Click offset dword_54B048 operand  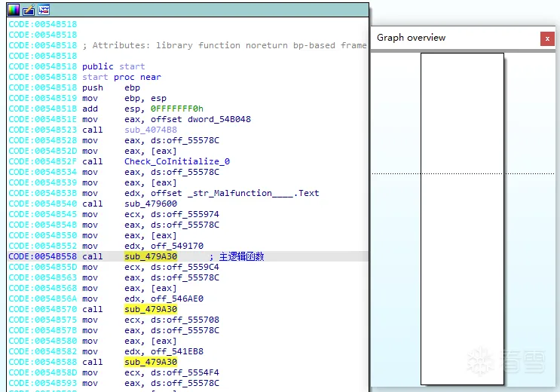coord(200,119)
